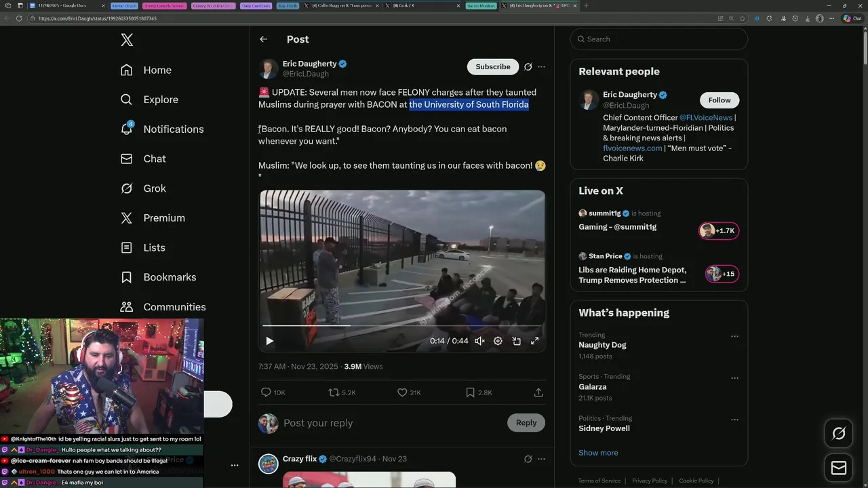The height and width of the screenshot is (488, 868).
Task: Open the @FLVoiceNews link
Action: pos(706,118)
